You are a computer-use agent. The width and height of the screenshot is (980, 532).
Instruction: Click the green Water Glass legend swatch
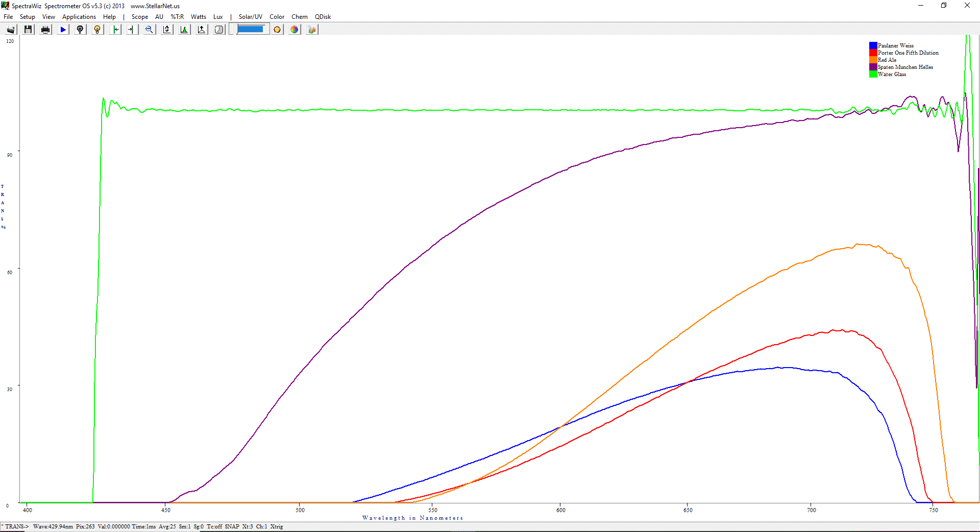(x=873, y=74)
